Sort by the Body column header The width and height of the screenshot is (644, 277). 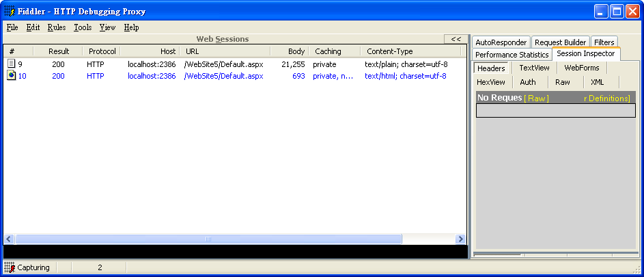click(x=290, y=51)
